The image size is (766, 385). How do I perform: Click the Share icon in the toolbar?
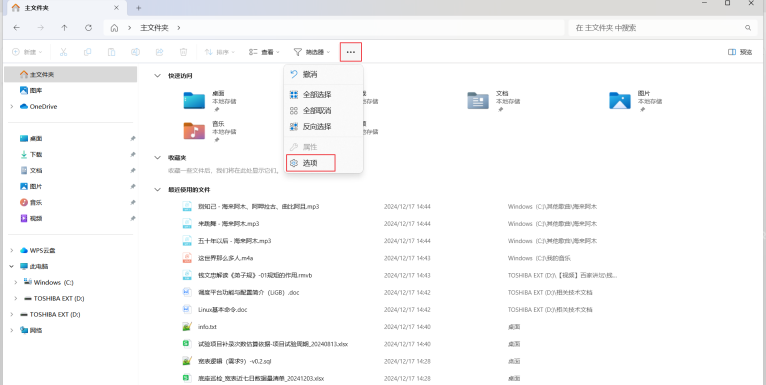pos(159,52)
